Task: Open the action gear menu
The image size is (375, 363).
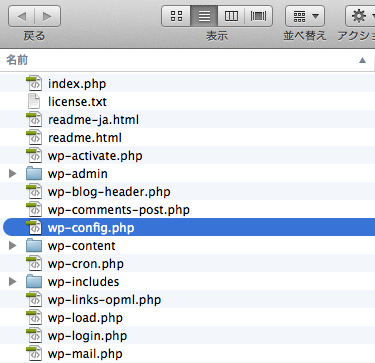Action: click(x=360, y=16)
